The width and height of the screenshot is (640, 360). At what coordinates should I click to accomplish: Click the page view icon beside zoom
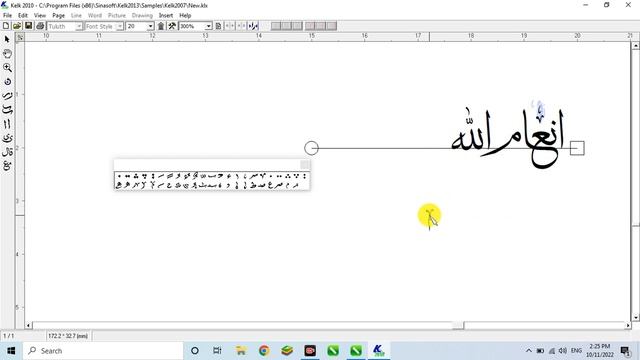tap(218, 26)
